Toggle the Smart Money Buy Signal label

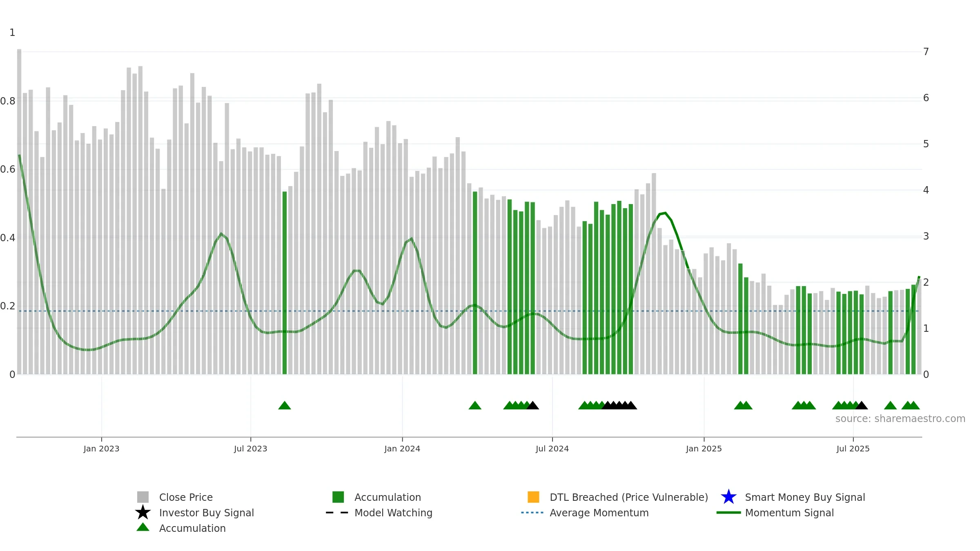point(805,497)
